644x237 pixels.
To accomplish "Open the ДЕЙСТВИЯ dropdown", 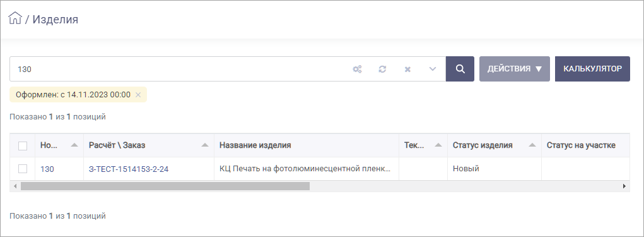I will point(515,69).
